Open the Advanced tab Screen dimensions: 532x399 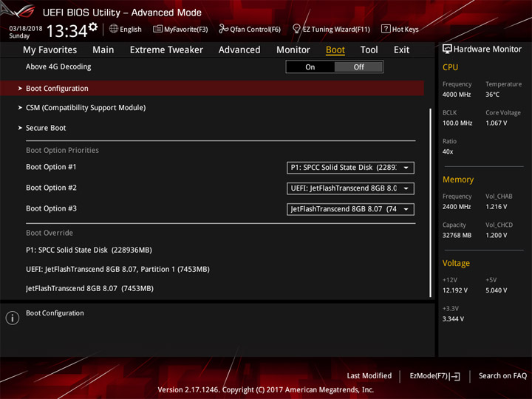pyautogui.click(x=239, y=50)
